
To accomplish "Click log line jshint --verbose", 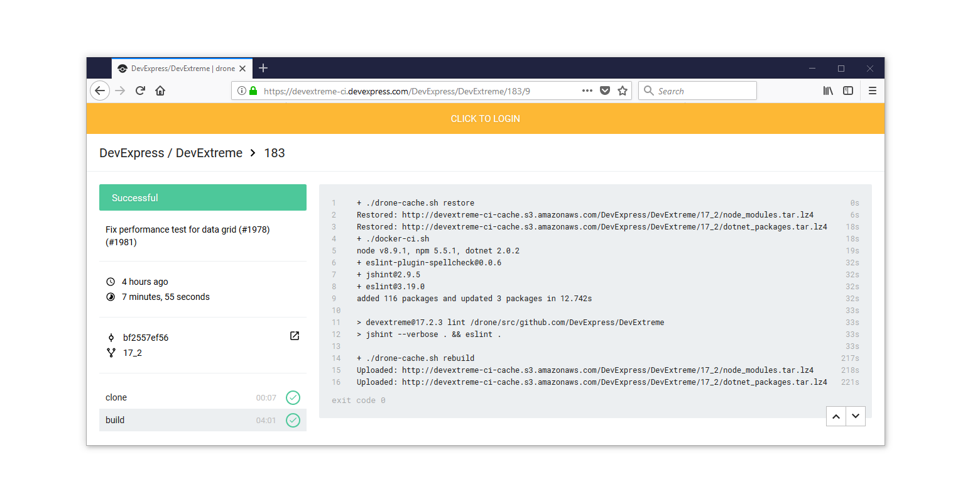I will pos(429,334).
